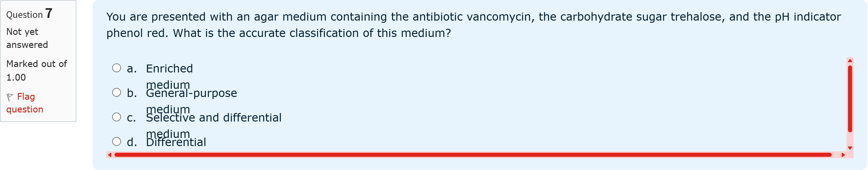Click the vertical scrollbar down arrow

(x=850, y=148)
